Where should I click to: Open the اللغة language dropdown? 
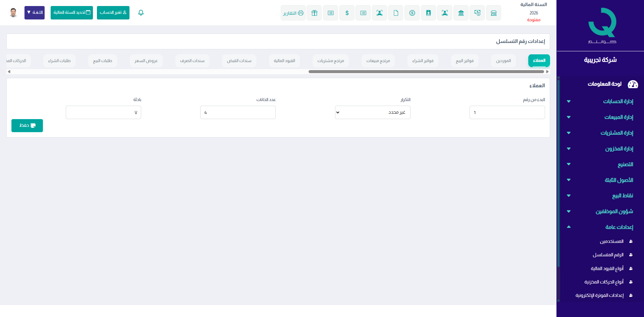(x=35, y=13)
